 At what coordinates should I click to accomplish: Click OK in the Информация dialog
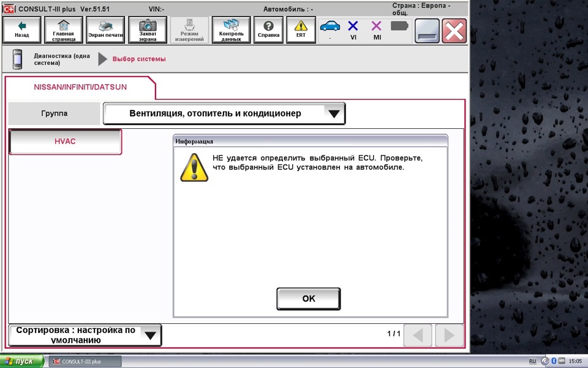tap(309, 299)
